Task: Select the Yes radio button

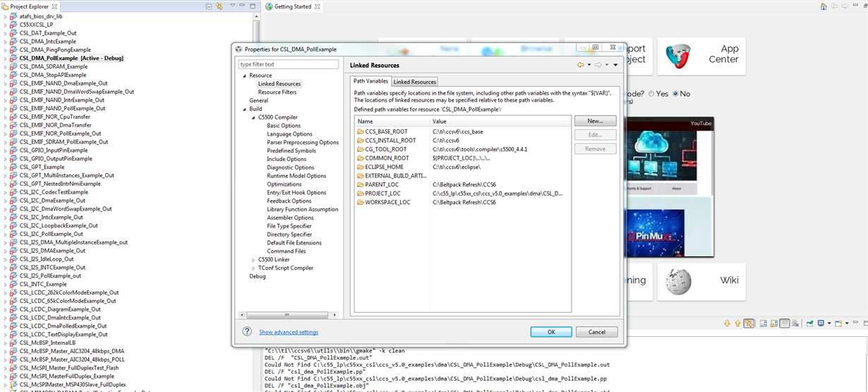Action: tap(651, 93)
